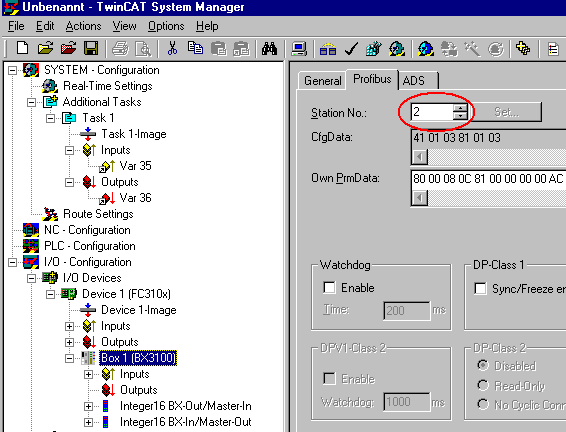Image resolution: width=566 pixels, height=432 pixels.
Task: Collapse the Box 1 (BX3100) node
Action: 69,358
